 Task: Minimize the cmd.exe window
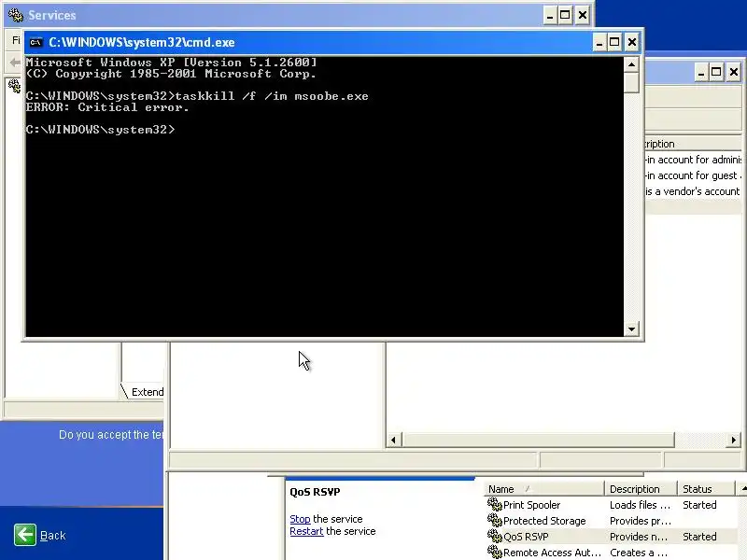tap(599, 42)
